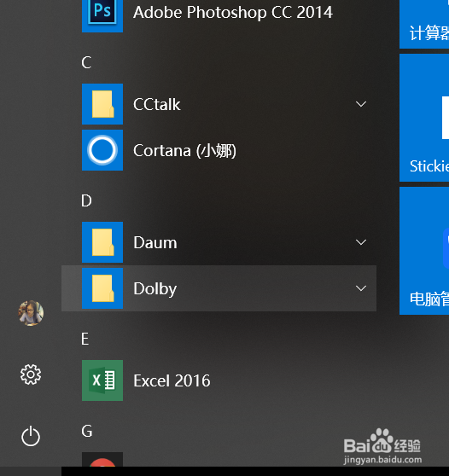The height and width of the screenshot is (476, 449).
Task: Expand the CCtalk folder chevron
Action: point(361,104)
